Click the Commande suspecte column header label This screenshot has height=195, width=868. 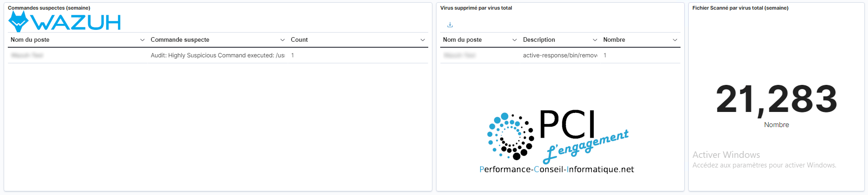click(180, 40)
